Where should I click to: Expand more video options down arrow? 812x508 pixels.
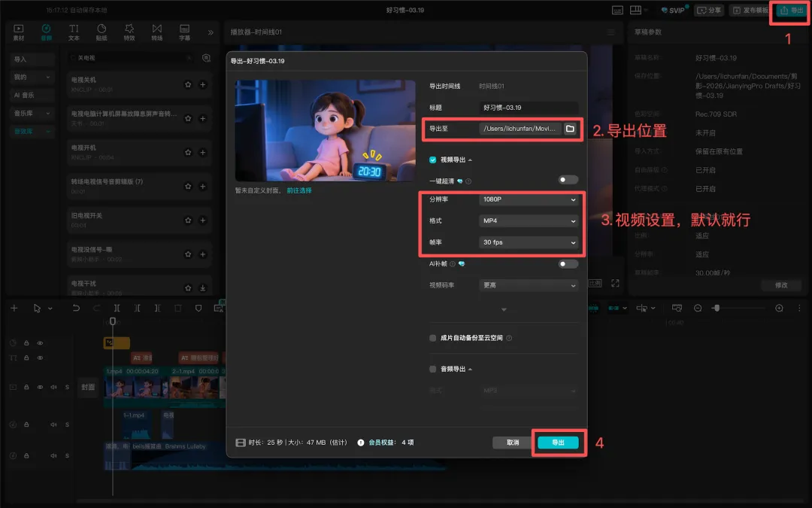click(504, 309)
